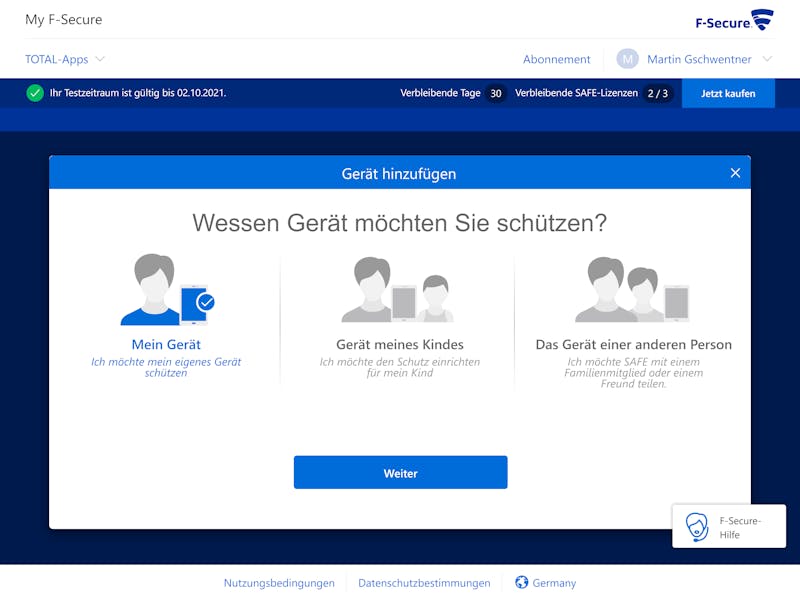800x600 pixels.
Task: Choose the Gerät meines Kindes option label
Action: pos(400,344)
